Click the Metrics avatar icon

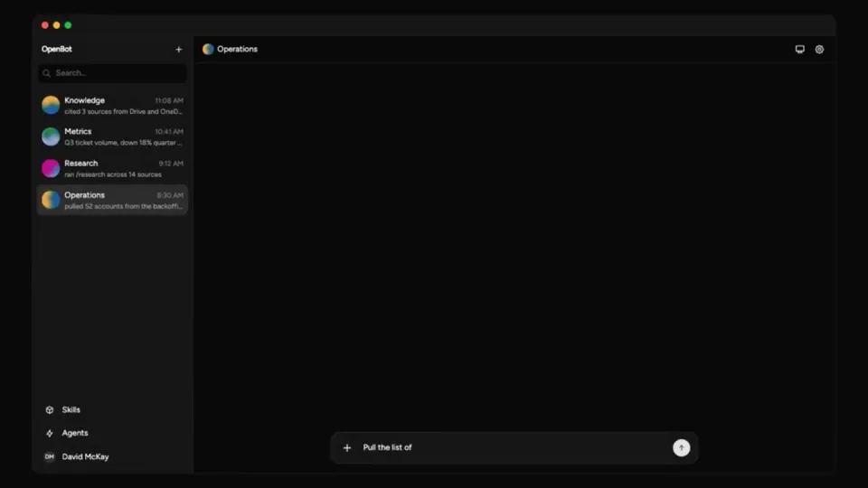pos(51,136)
